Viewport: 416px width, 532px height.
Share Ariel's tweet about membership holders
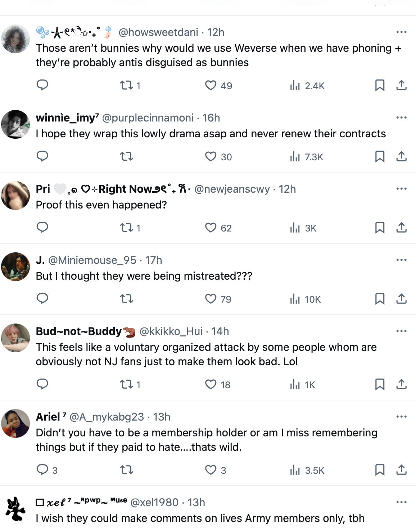[401, 470]
